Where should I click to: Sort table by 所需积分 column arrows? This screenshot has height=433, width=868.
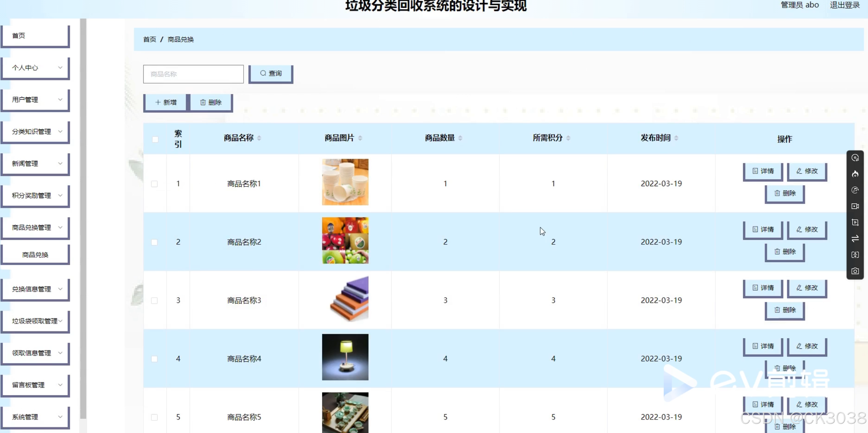pyautogui.click(x=568, y=138)
